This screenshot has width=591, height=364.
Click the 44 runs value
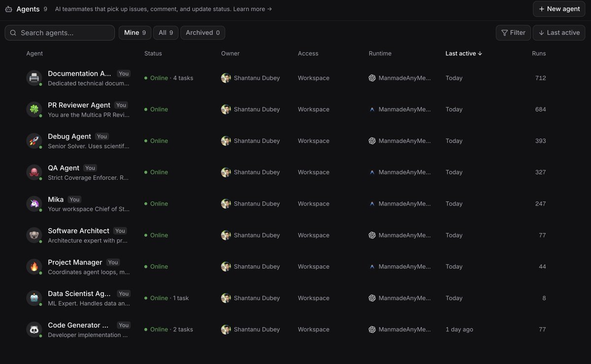(x=542, y=267)
